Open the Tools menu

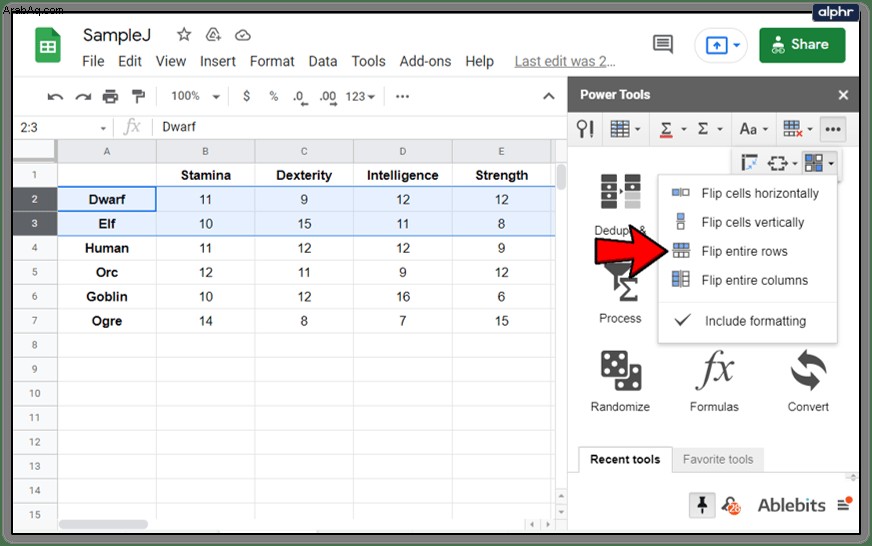(x=368, y=61)
